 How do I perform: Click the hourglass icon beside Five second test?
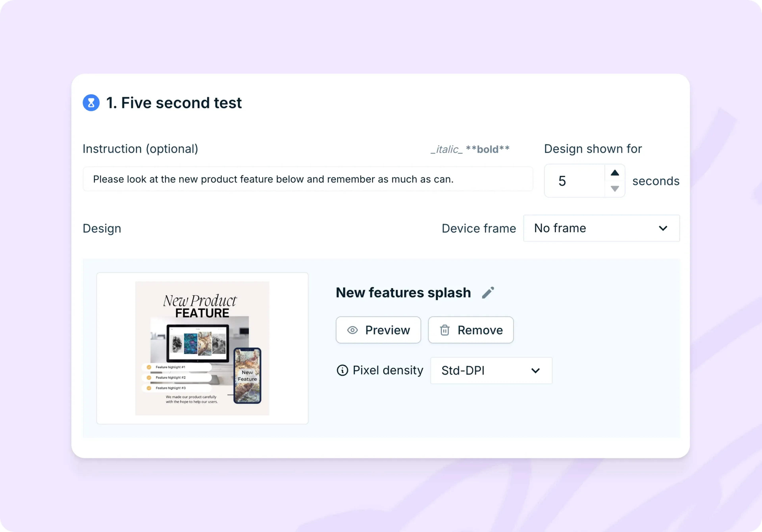point(91,103)
